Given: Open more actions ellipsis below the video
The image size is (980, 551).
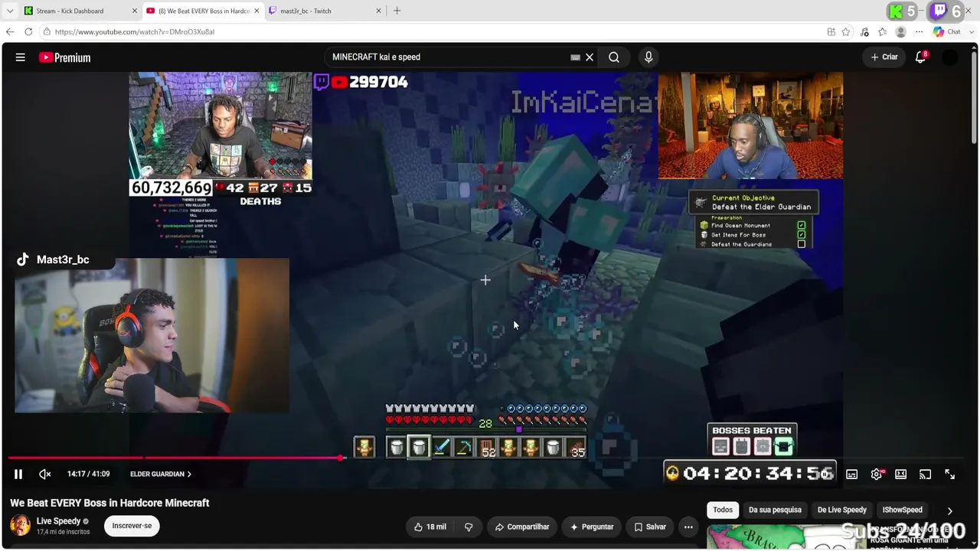Looking at the screenshot, I should click(688, 527).
